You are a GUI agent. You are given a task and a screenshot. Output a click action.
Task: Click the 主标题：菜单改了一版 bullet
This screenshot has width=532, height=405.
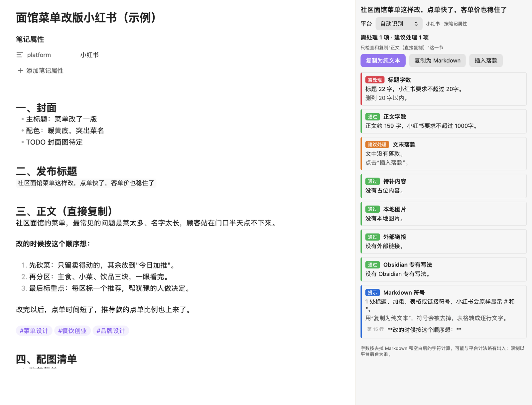pyautogui.click(x=62, y=119)
